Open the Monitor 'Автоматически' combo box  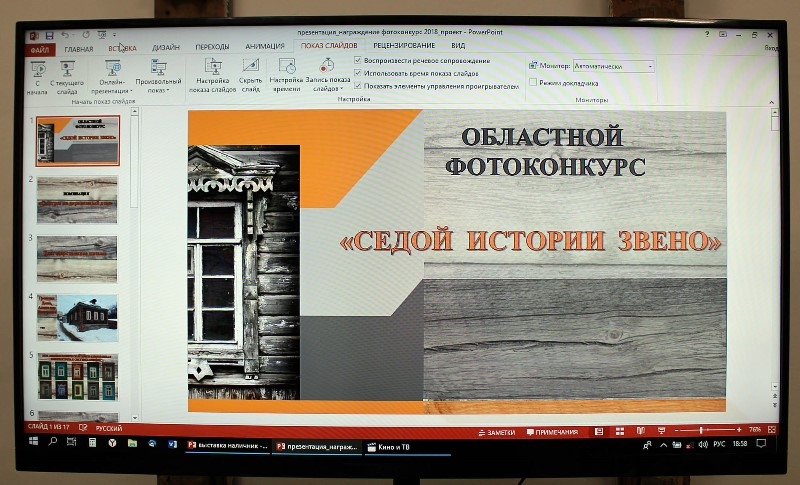tap(614, 66)
